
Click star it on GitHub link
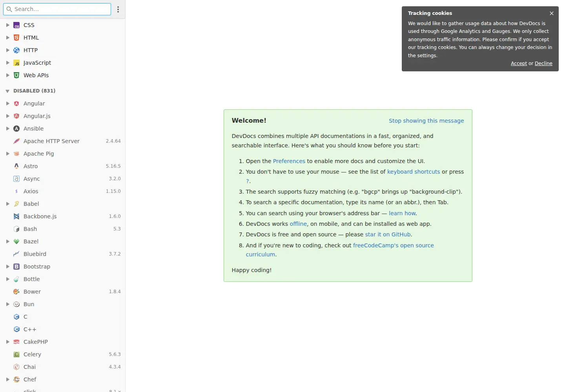[x=388, y=234]
